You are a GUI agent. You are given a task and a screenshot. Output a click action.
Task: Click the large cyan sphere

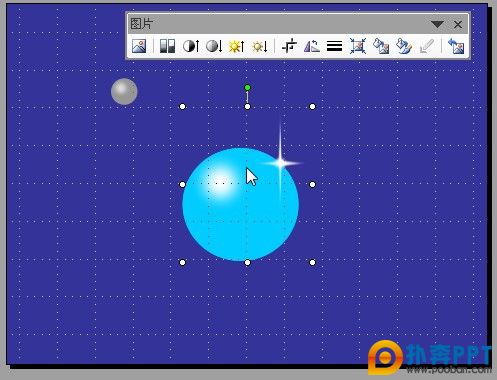pos(240,204)
